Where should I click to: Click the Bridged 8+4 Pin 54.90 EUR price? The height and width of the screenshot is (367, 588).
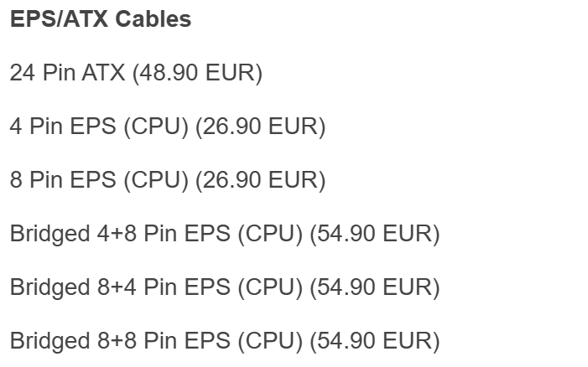click(x=374, y=287)
